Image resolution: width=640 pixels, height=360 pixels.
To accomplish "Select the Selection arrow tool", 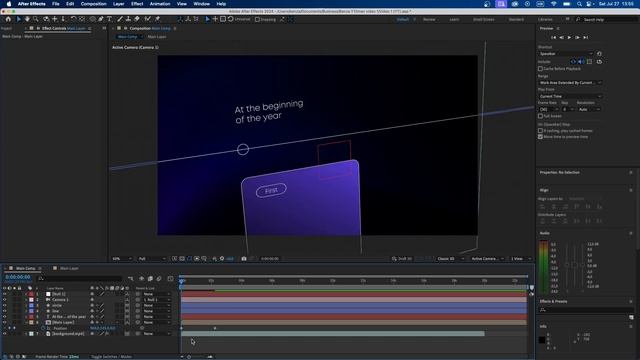I will click(18, 19).
